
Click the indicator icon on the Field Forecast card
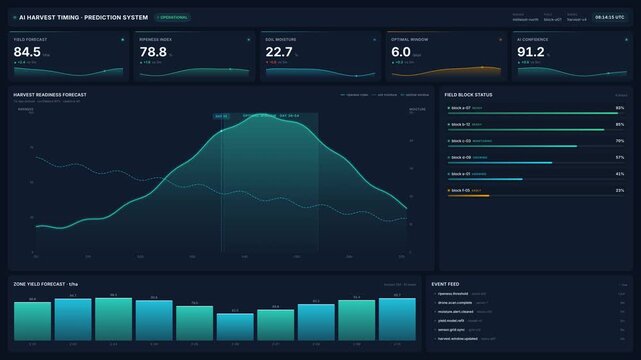[x=123, y=40]
